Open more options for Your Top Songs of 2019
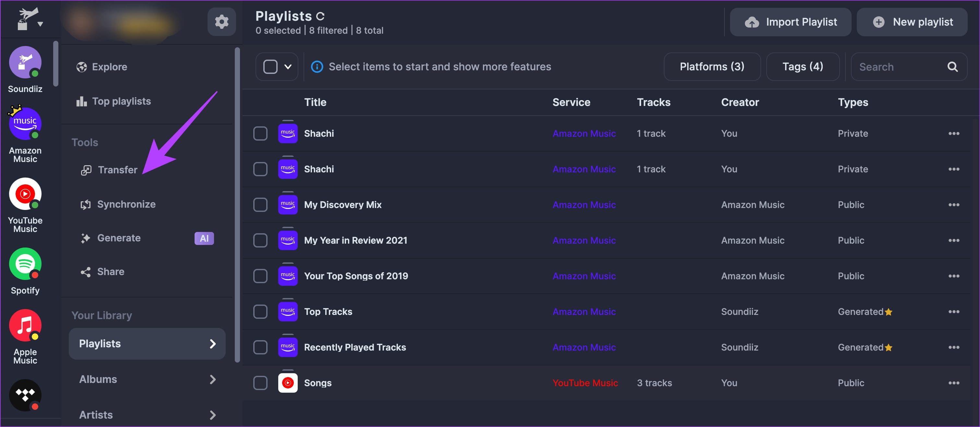980x427 pixels. 954,276
